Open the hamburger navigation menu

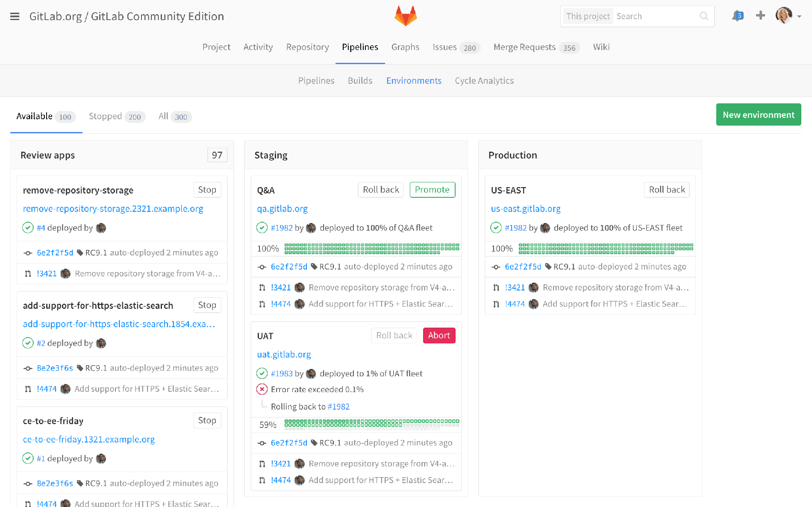tap(15, 16)
